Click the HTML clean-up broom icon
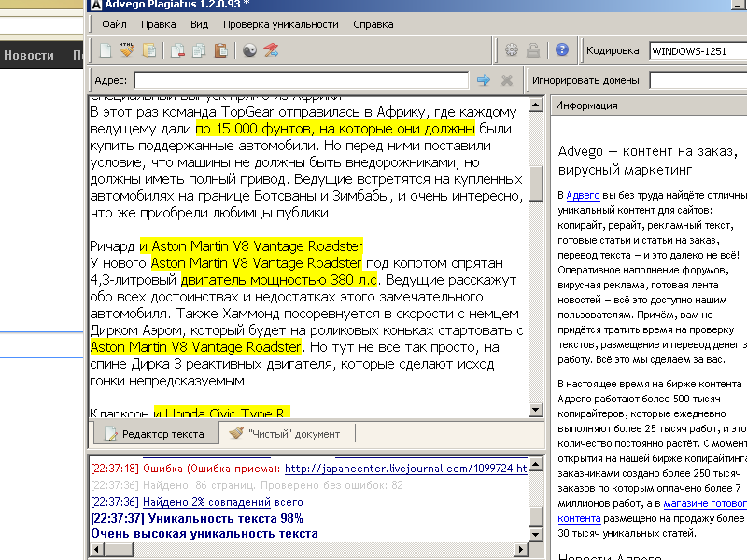Image resolution: width=747 pixels, height=560 pixels. (x=127, y=50)
